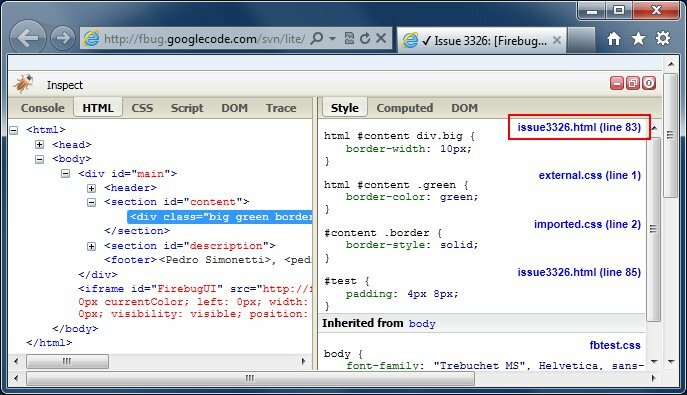The image size is (687, 395).
Task: Open the fbtest.css source link
Action: tap(615, 345)
